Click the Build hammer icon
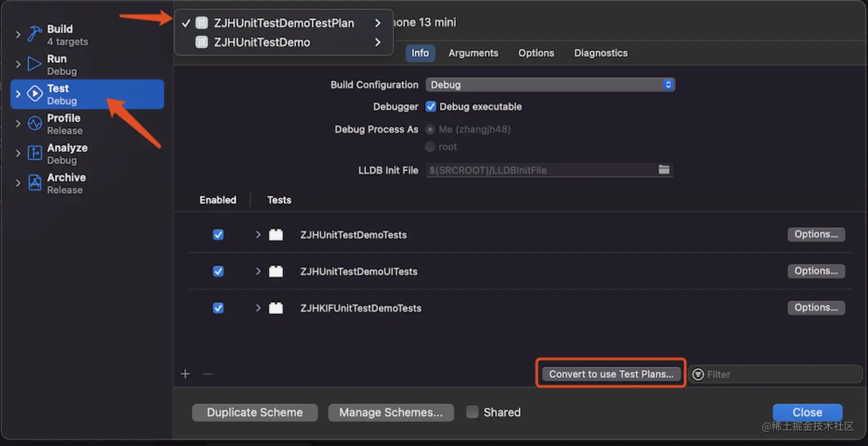This screenshot has width=868, height=446. (x=35, y=34)
